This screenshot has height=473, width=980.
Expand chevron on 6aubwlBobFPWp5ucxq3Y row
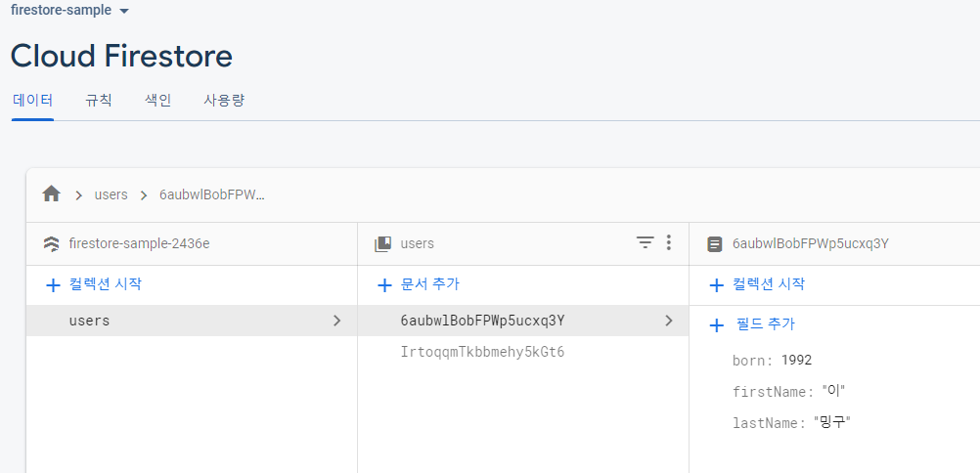coord(669,321)
